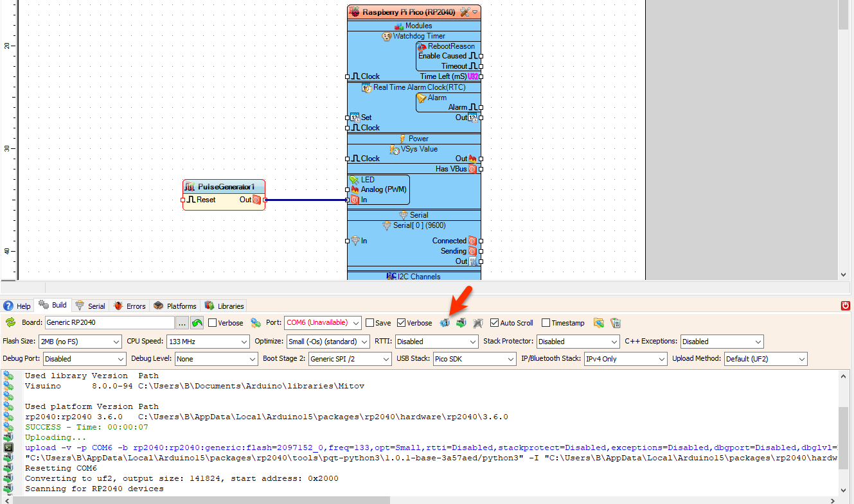The width and height of the screenshot is (854, 504).
Task: Click the green refresh arrow beside Board field
Action: (197, 323)
